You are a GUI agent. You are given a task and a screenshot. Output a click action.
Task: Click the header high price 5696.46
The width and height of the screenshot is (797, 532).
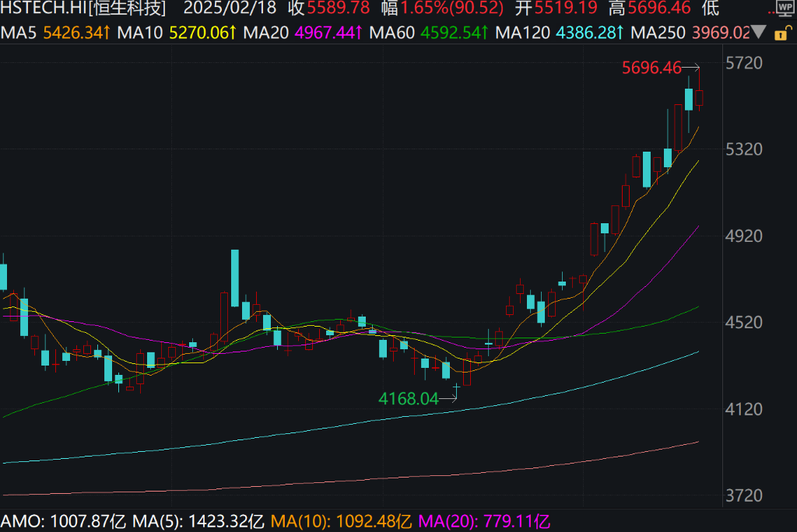coord(659,8)
